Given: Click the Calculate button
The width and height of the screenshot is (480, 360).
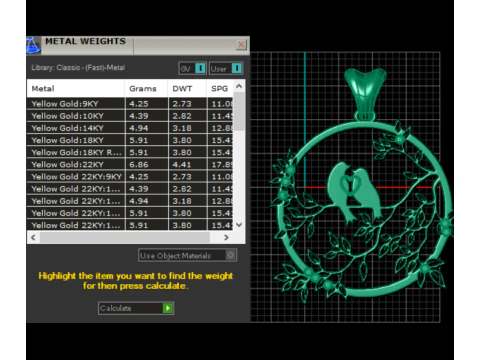Looking at the screenshot, I should [x=136, y=308].
